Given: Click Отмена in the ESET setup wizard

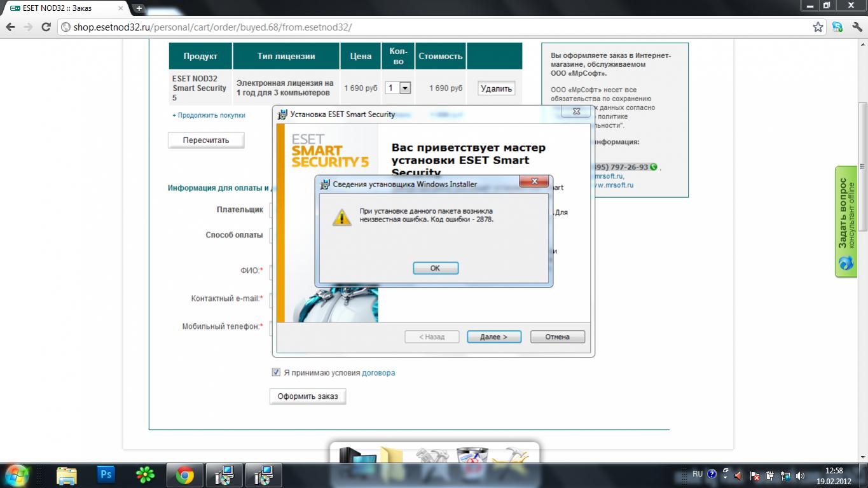Looking at the screenshot, I should click(x=557, y=337).
